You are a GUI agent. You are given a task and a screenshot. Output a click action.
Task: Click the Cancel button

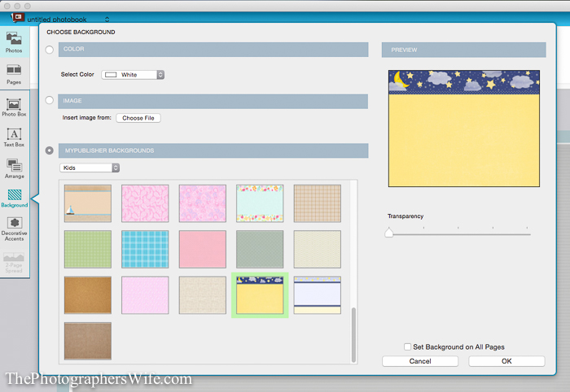(x=420, y=361)
